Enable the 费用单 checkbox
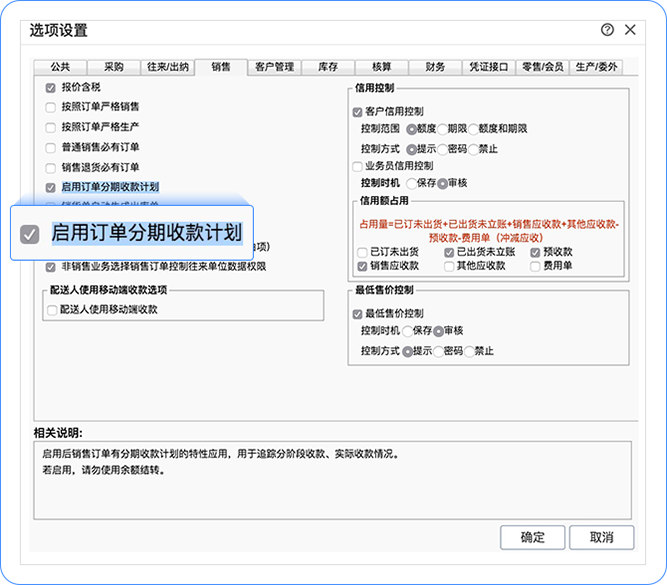 [535, 267]
